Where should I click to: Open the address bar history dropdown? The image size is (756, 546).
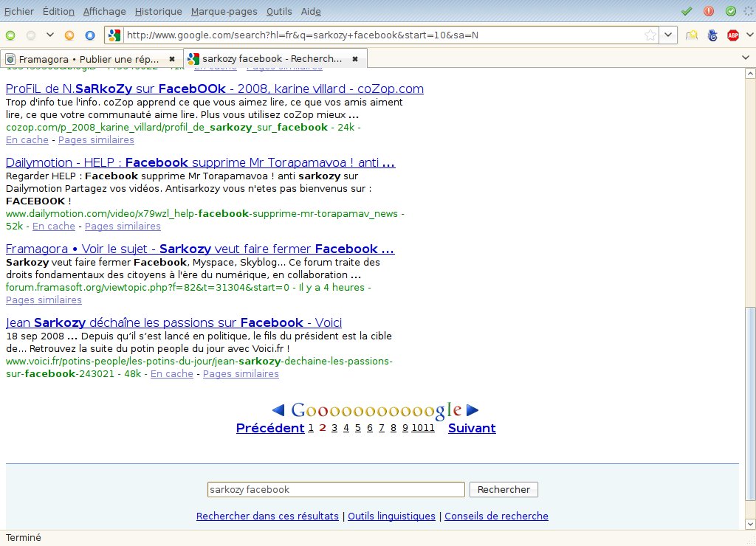point(667,35)
